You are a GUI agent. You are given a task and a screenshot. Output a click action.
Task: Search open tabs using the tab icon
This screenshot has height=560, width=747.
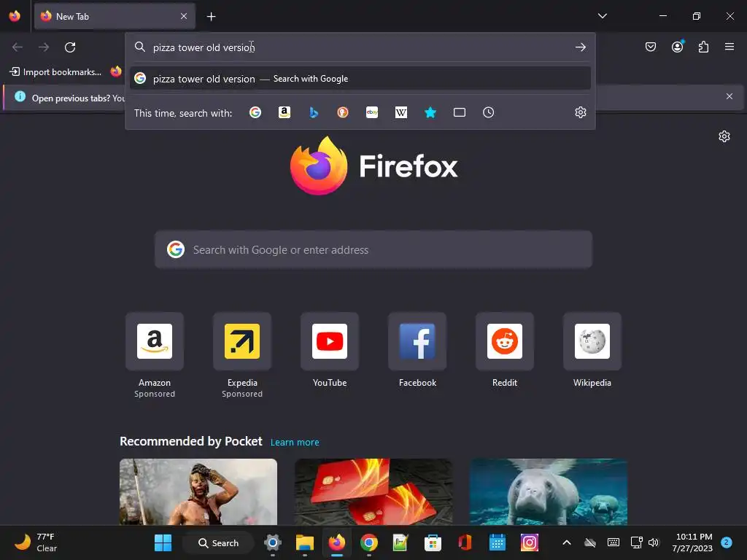click(460, 112)
